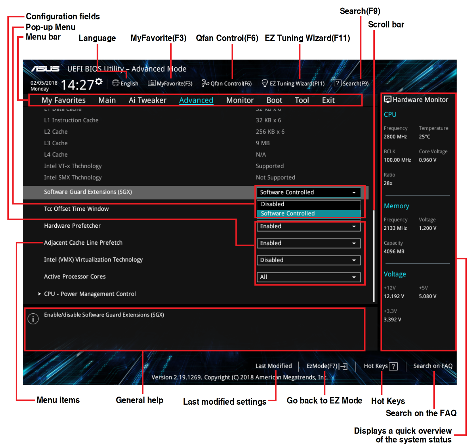
Task: Click Last Modified to view recent changes
Action: [274, 366]
